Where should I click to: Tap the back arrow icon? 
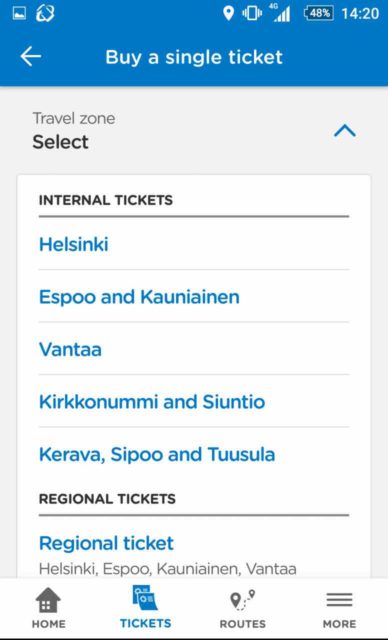pos(31,56)
